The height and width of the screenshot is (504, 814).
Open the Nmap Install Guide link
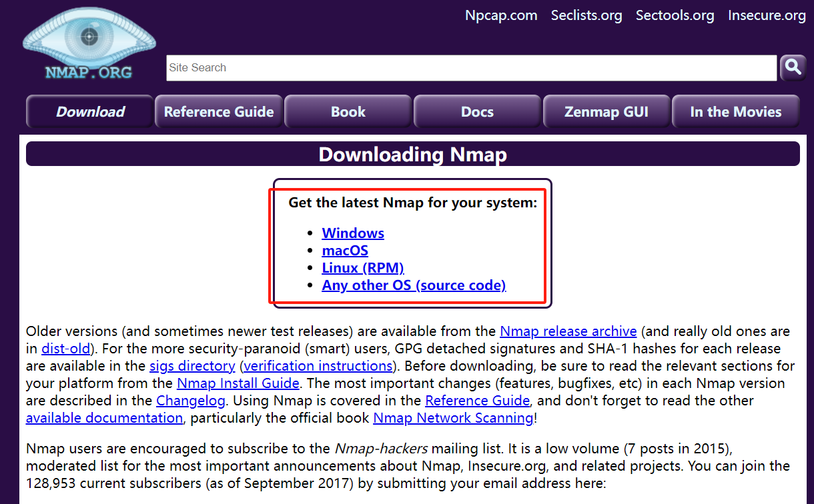(238, 383)
